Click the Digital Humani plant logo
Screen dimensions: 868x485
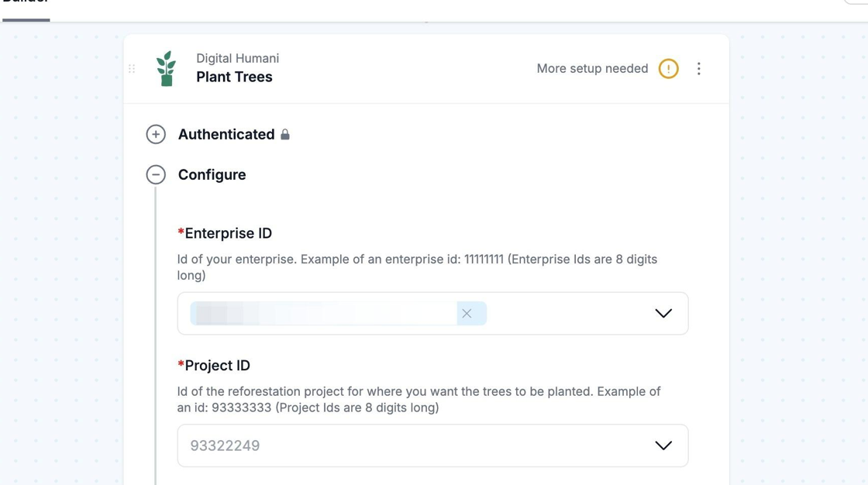tap(166, 68)
